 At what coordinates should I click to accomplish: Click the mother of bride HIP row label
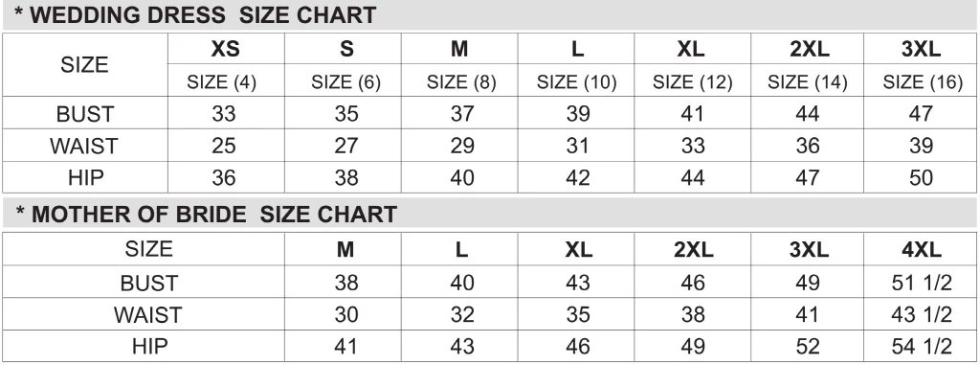click(x=150, y=346)
